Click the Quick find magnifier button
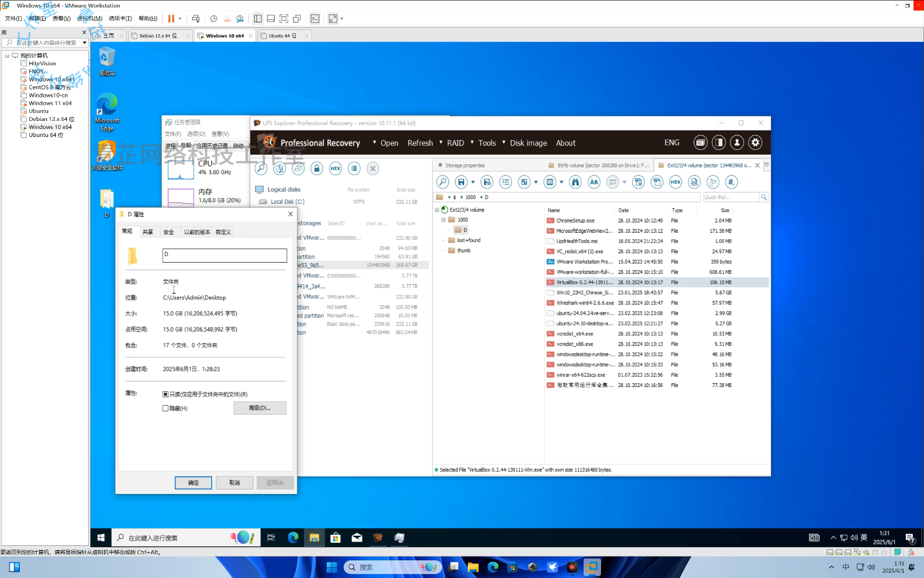The height and width of the screenshot is (578, 924). [764, 197]
